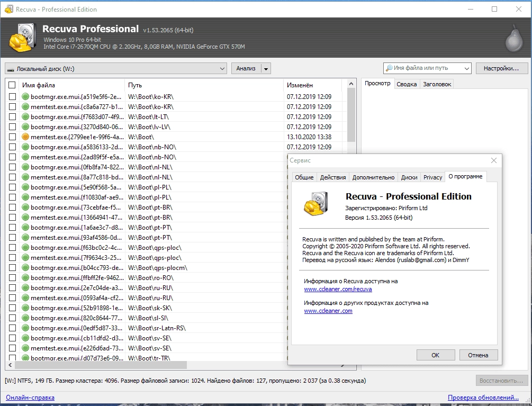
Task: Sort by Путь column header
Action: (204, 85)
